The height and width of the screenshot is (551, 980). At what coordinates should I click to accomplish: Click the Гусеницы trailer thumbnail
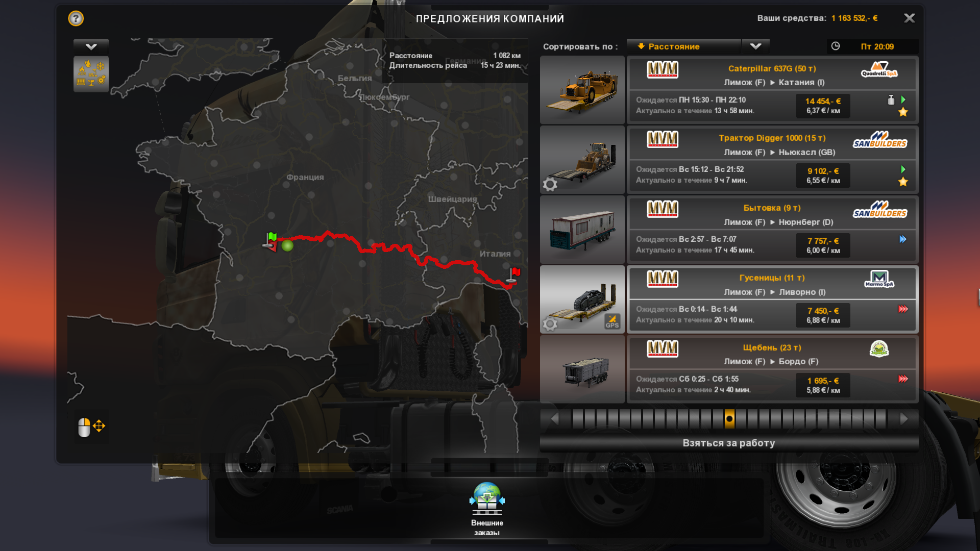(x=582, y=299)
